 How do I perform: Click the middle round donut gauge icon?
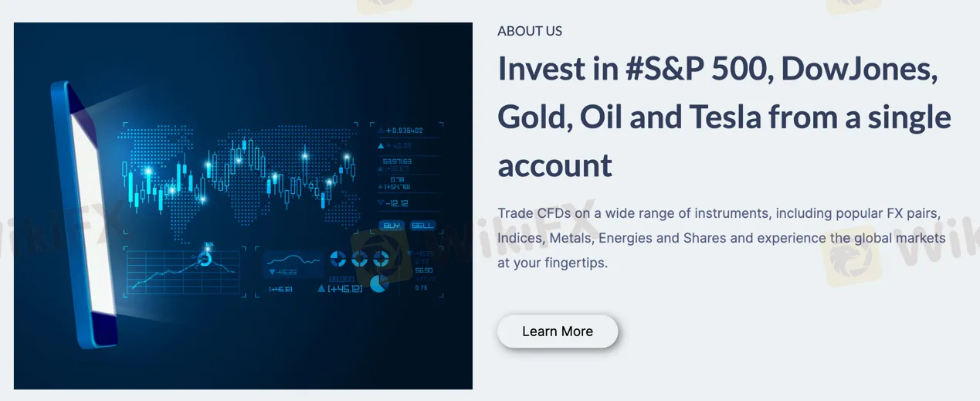tap(360, 259)
